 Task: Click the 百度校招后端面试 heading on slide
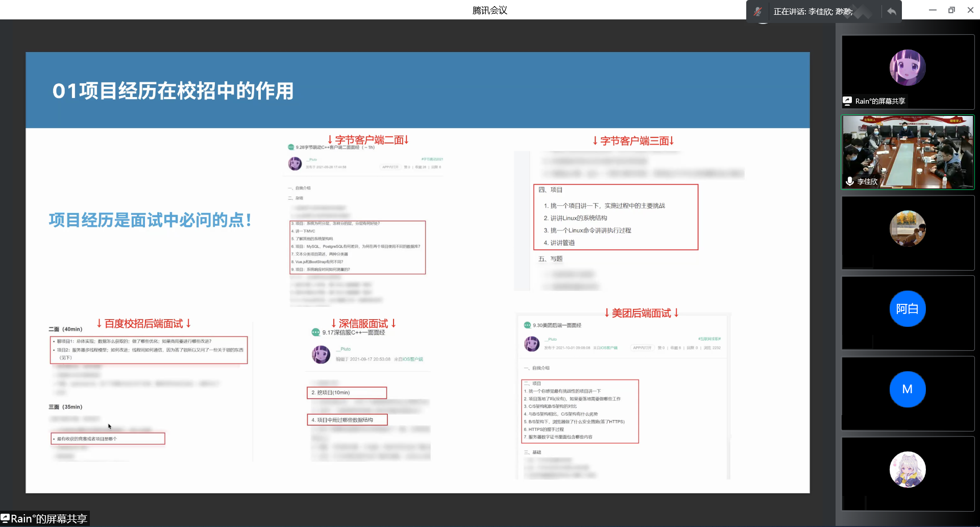[x=143, y=324]
